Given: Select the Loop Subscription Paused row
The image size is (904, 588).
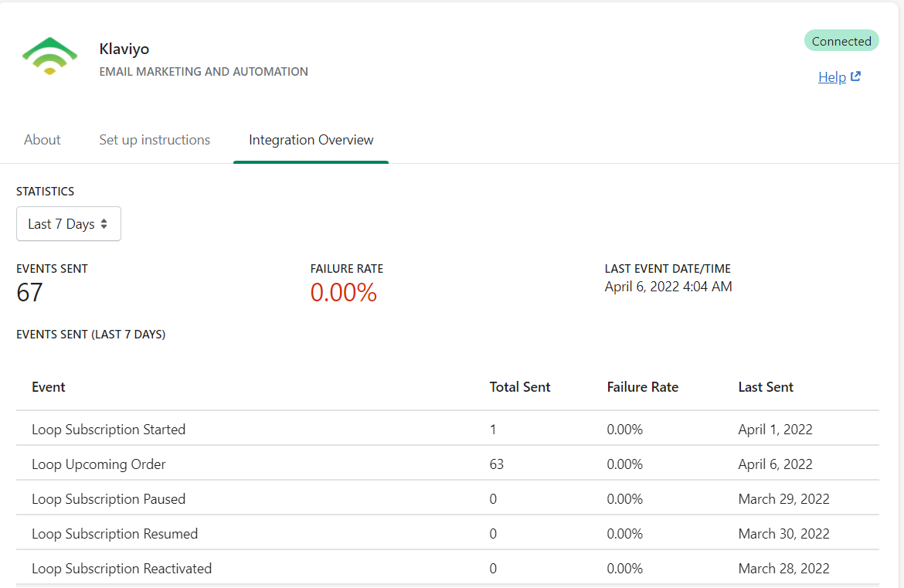Looking at the screenshot, I should [x=447, y=498].
